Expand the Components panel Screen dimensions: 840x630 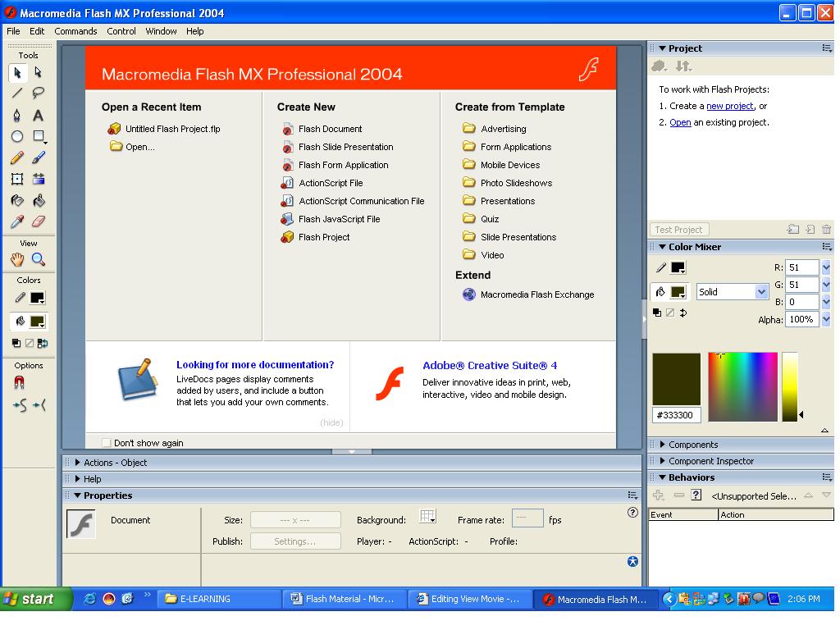point(663,445)
